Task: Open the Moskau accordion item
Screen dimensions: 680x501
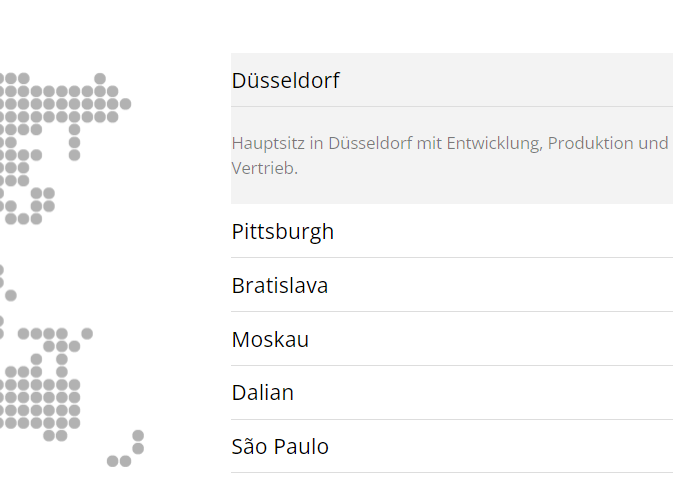Action: click(x=270, y=340)
